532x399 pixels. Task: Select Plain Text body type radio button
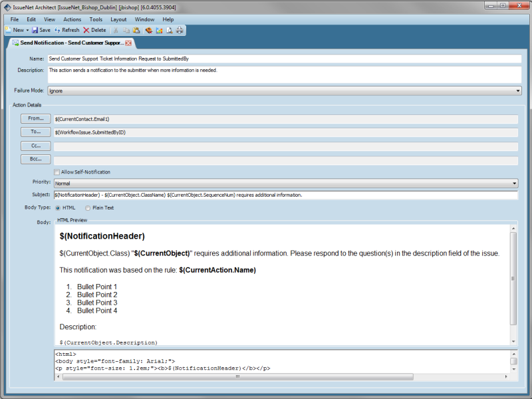pyautogui.click(x=88, y=208)
